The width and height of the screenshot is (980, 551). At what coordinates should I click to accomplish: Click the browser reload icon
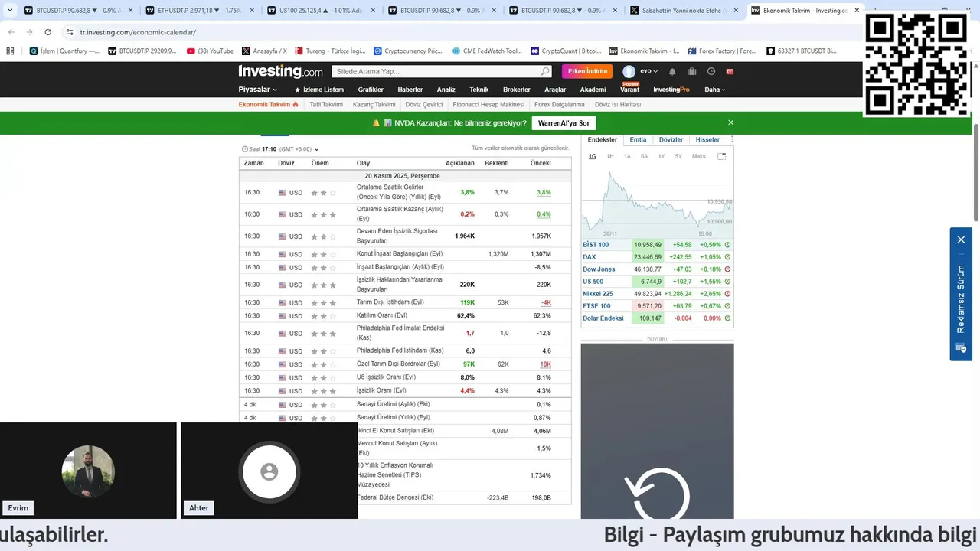click(47, 32)
